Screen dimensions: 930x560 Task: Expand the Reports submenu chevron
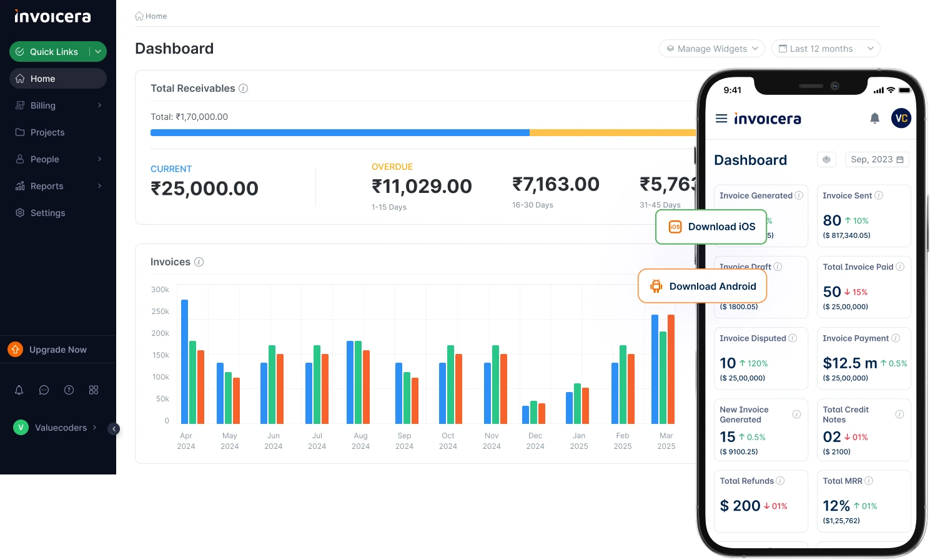[99, 186]
